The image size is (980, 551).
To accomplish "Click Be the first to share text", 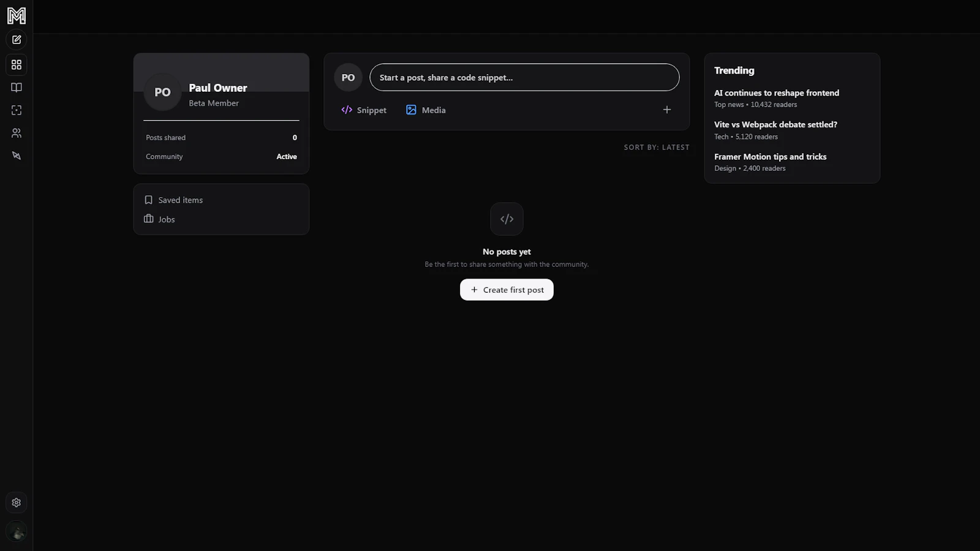I will 507,264.
